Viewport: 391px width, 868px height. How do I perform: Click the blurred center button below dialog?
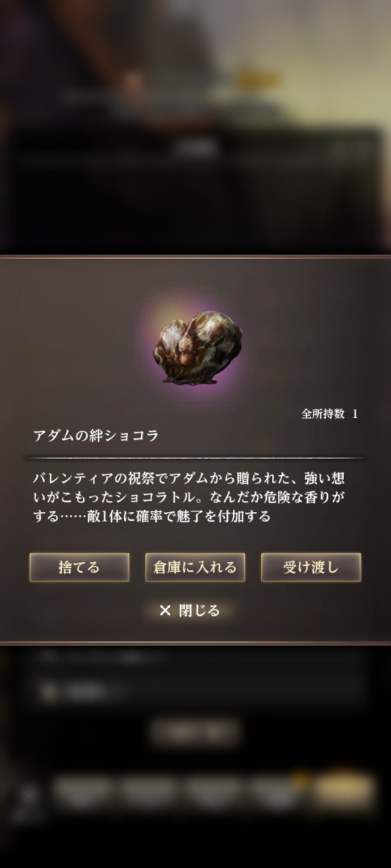point(195,733)
